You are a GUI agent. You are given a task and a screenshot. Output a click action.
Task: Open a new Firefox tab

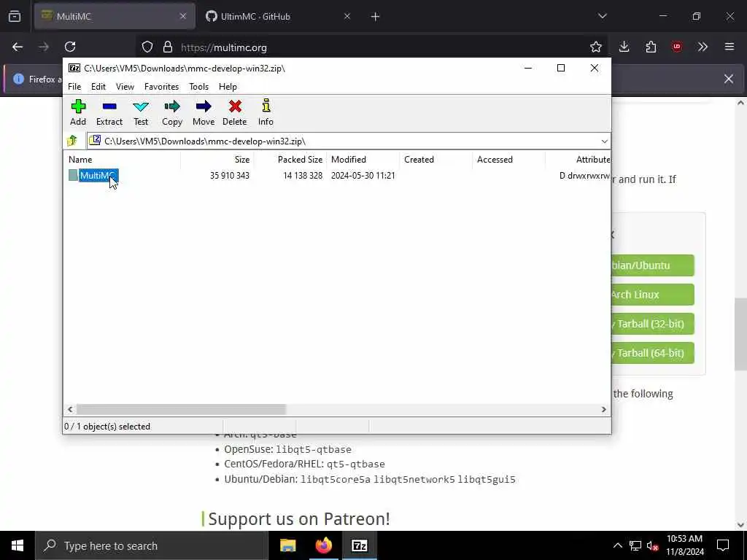pyautogui.click(x=375, y=17)
